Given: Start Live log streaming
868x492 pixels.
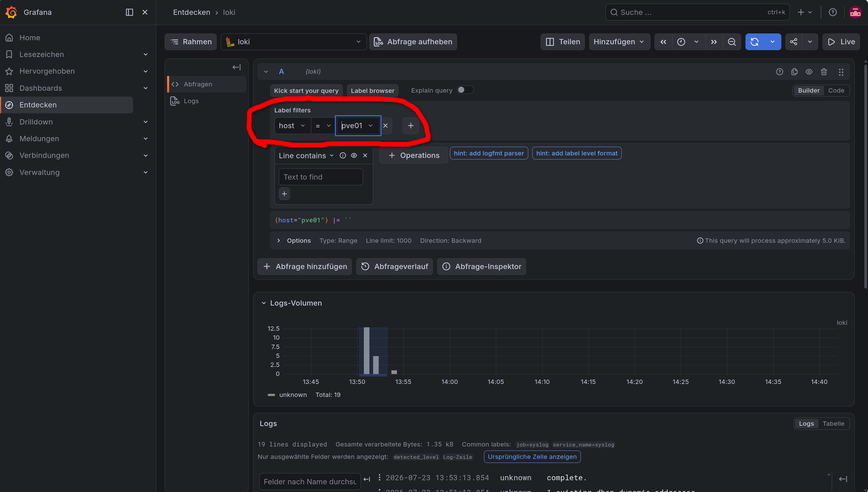Looking at the screenshot, I should tap(841, 42).
